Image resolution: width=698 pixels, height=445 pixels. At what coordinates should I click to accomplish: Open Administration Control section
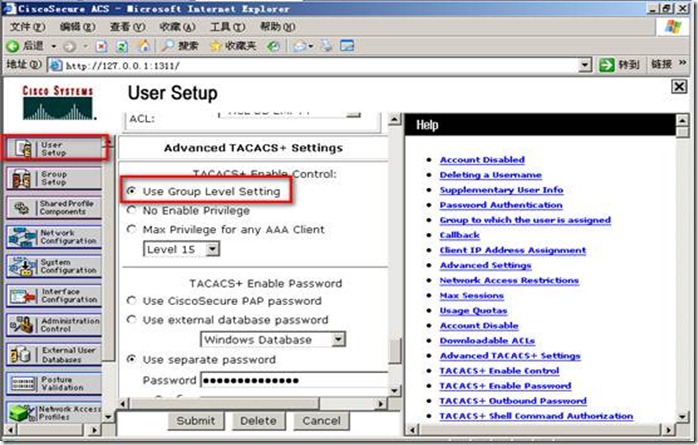point(54,325)
